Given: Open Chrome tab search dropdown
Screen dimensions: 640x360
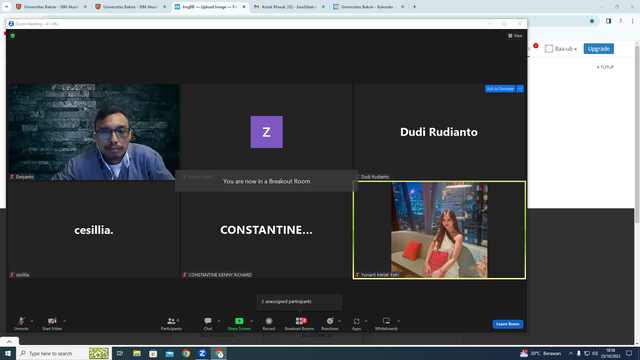Looking at the screenshot, I should [7, 7].
